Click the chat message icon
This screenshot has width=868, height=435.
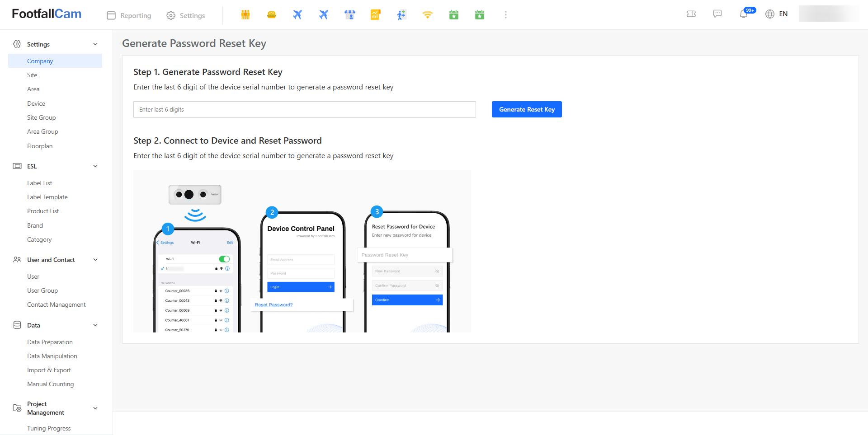pos(717,14)
